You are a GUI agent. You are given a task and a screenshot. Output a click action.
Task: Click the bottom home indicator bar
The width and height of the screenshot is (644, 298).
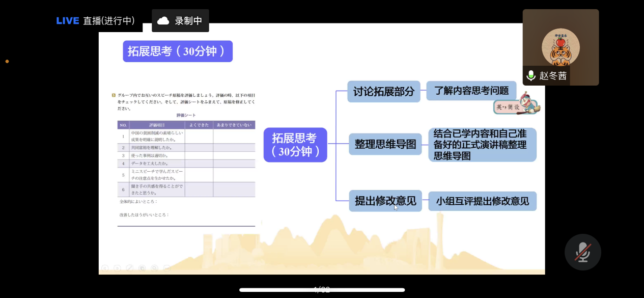point(322,290)
